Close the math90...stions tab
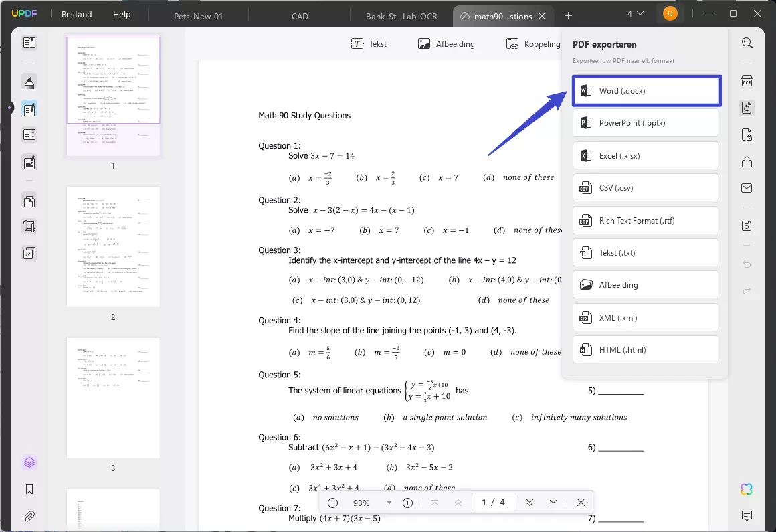This screenshot has width=776, height=532. click(x=542, y=16)
